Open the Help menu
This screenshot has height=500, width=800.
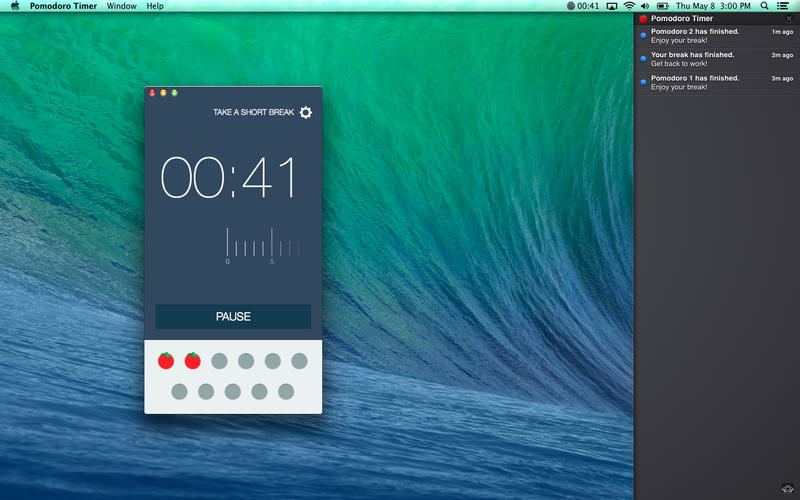click(155, 6)
